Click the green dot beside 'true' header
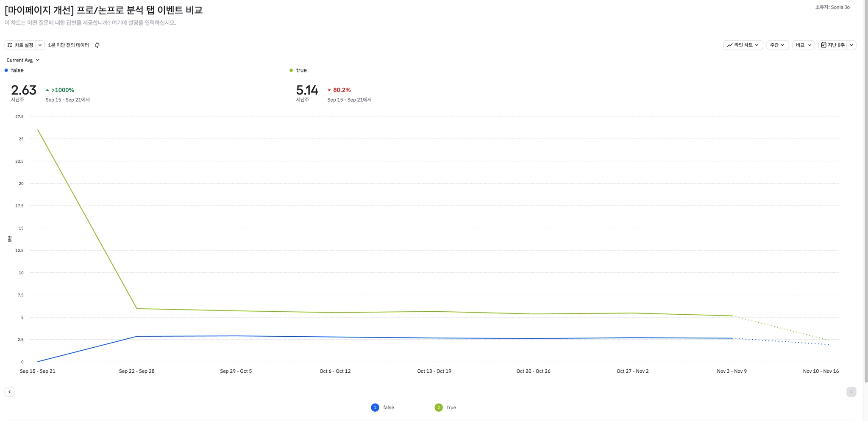The image size is (868, 421). pyautogui.click(x=291, y=70)
